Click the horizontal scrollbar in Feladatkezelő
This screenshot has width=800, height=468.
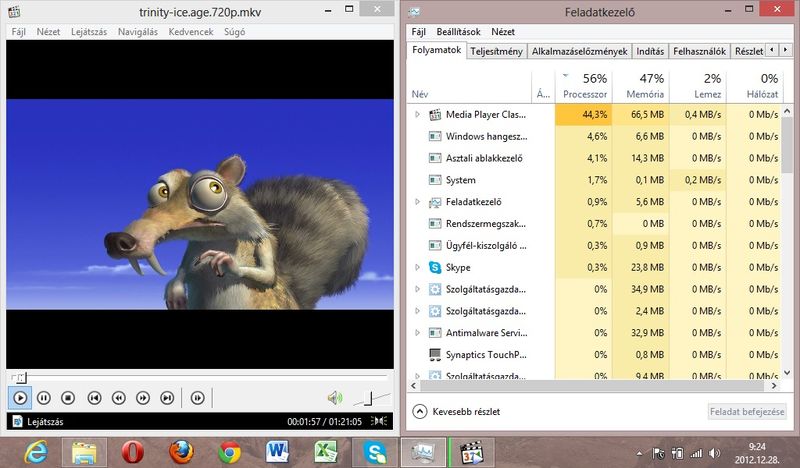click(594, 386)
